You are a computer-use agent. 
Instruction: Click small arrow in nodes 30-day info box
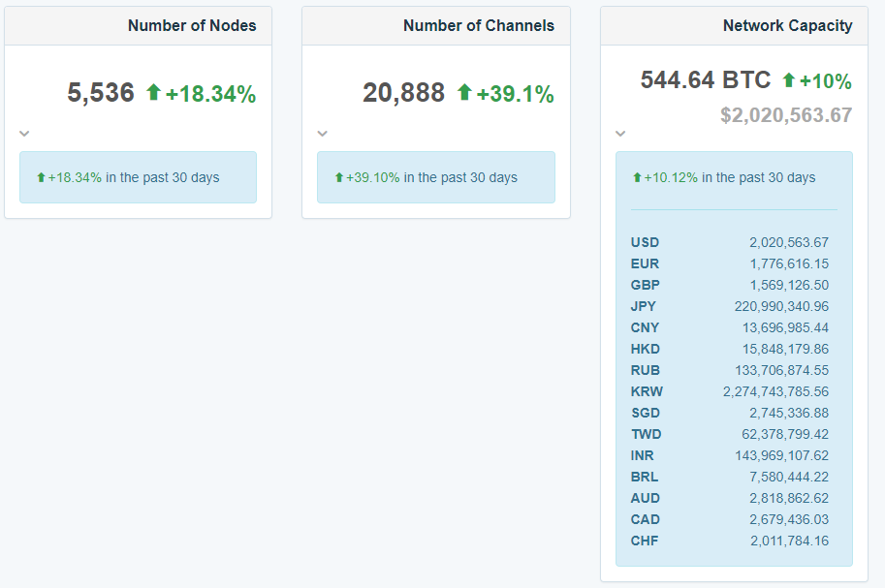[x=41, y=178]
